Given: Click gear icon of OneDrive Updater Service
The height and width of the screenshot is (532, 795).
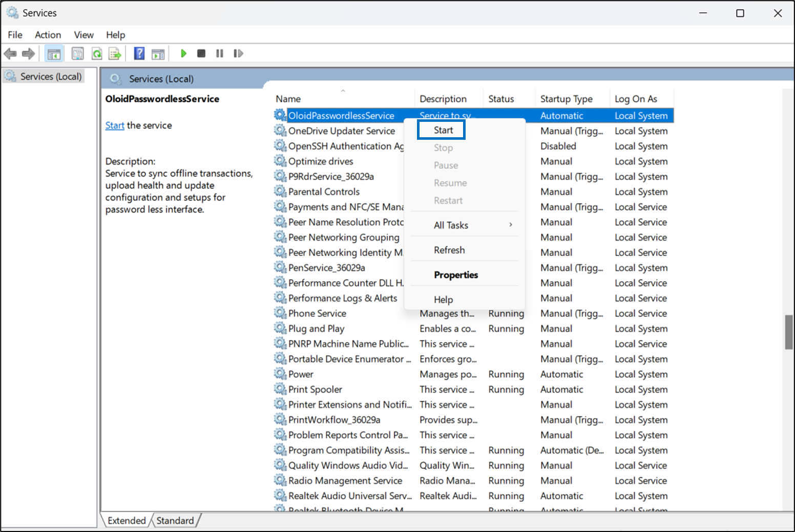Looking at the screenshot, I should point(280,131).
